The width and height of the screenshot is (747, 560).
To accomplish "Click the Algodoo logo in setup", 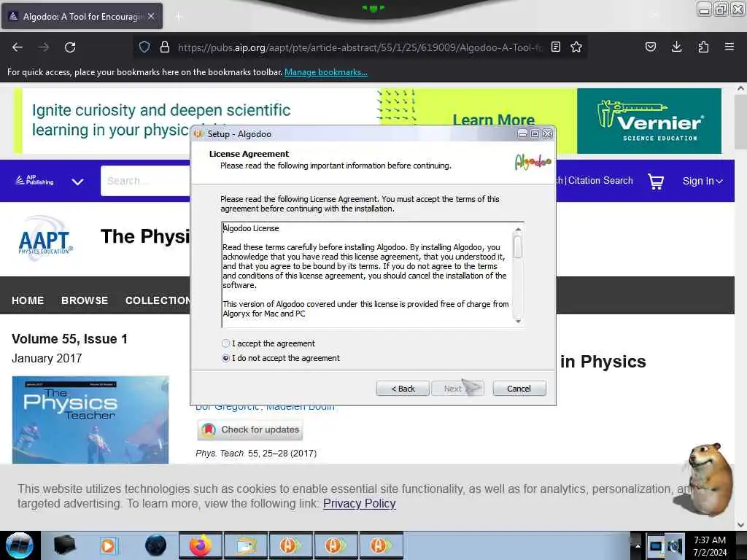I will pos(533,161).
